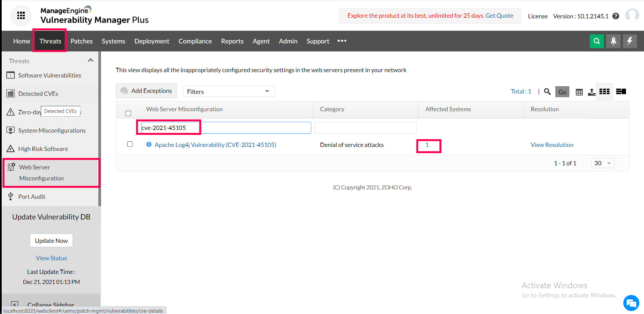Click the Web Server Misconfiguration search field

pos(226,128)
